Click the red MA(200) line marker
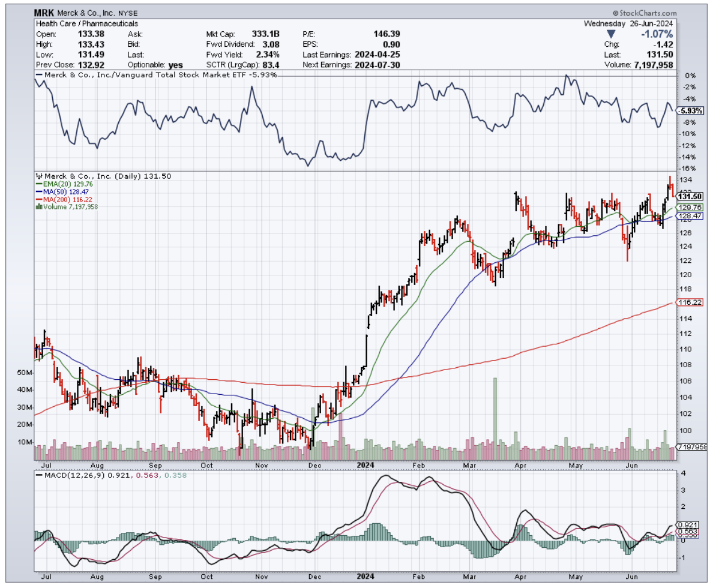 pyautogui.click(x=38, y=199)
